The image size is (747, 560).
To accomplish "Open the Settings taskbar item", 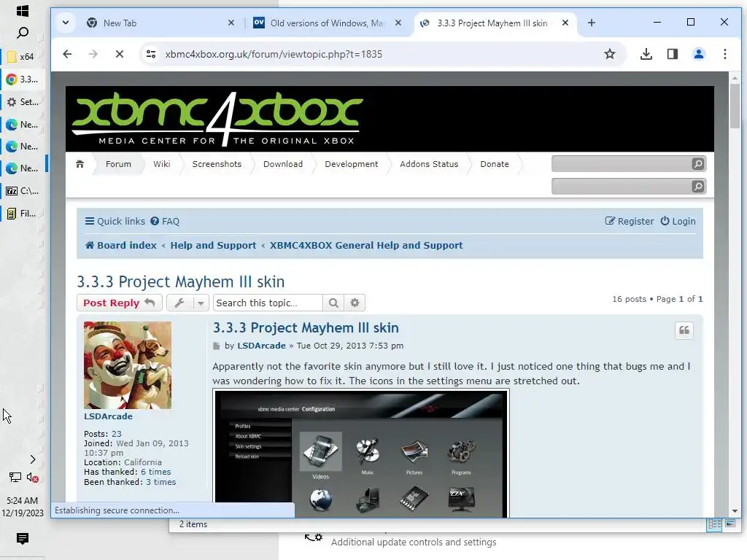I will tap(23, 102).
